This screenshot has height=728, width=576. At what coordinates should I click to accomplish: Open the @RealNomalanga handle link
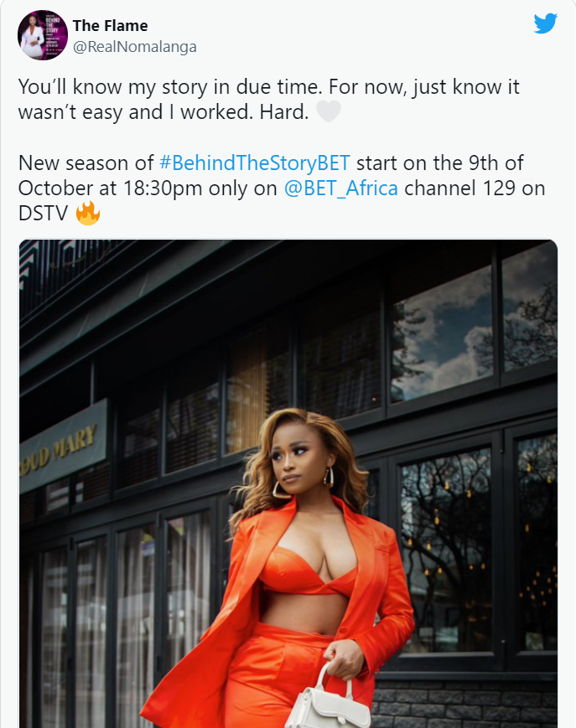click(135, 47)
